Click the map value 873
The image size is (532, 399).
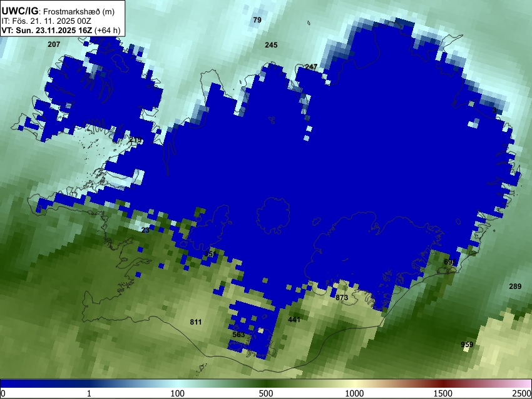(342, 298)
